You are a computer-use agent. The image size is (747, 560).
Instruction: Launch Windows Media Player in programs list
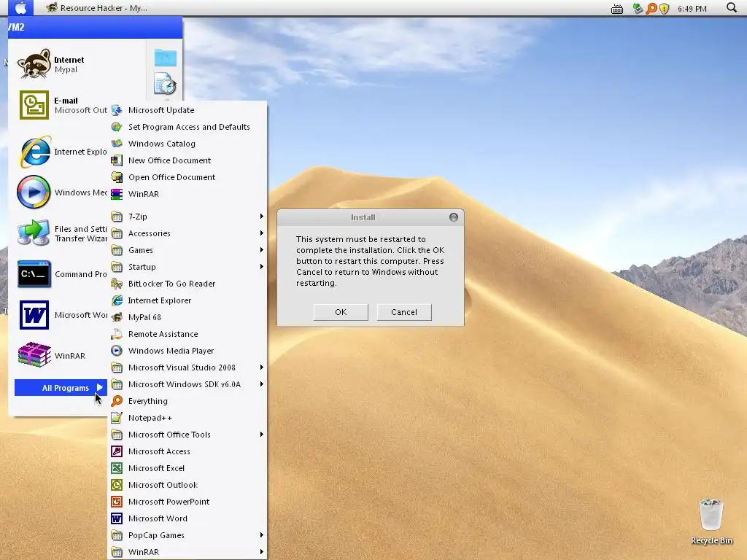(187, 351)
